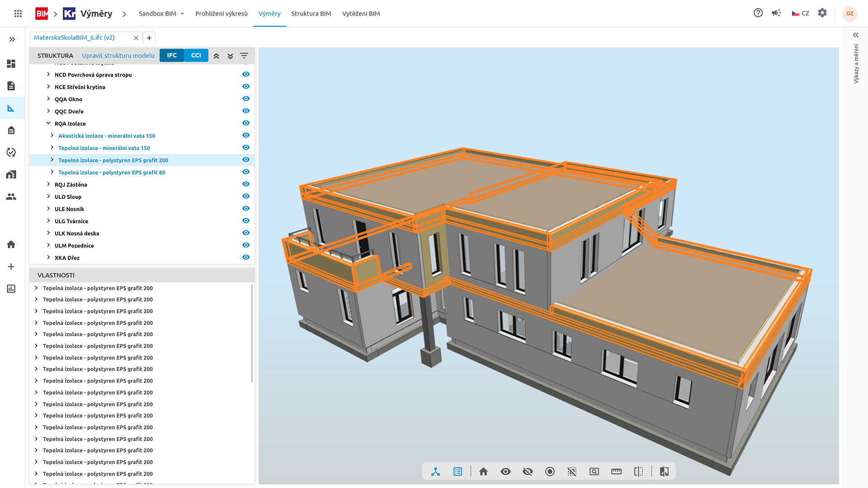Click the home view icon in viewer toolbar
The image size is (868, 488).
coord(483,472)
